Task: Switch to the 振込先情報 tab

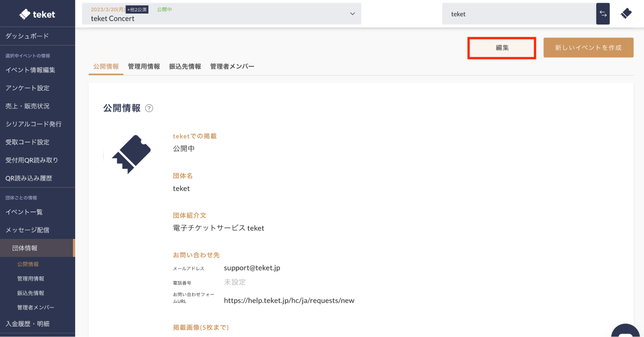Action: coord(185,66)
